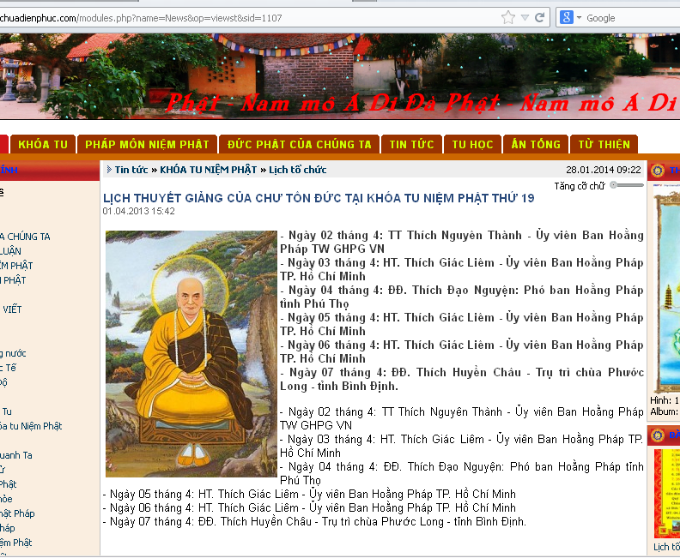Click the sidebar link ending in LUẬN
The width and height of the screenshot is (680, 558).
[x=10, y=251]
